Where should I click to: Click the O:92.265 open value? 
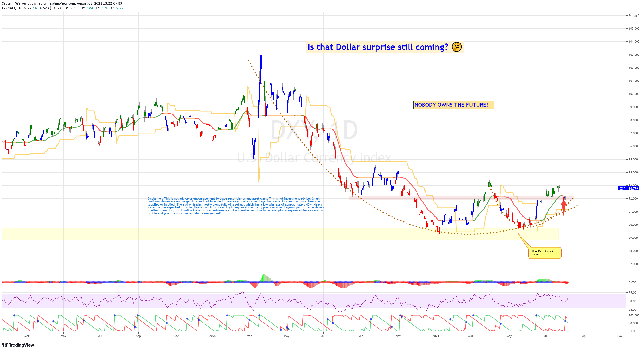tap(72, 8)
